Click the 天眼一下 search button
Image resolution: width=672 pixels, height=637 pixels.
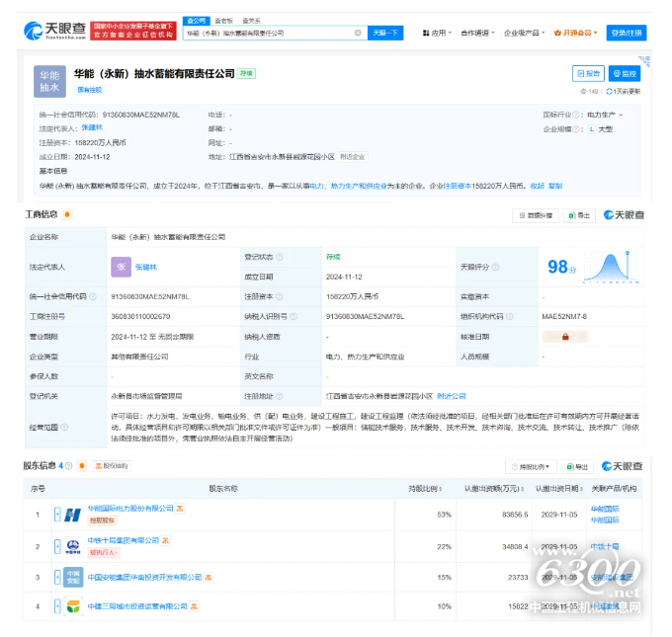(x=385, y=33)
